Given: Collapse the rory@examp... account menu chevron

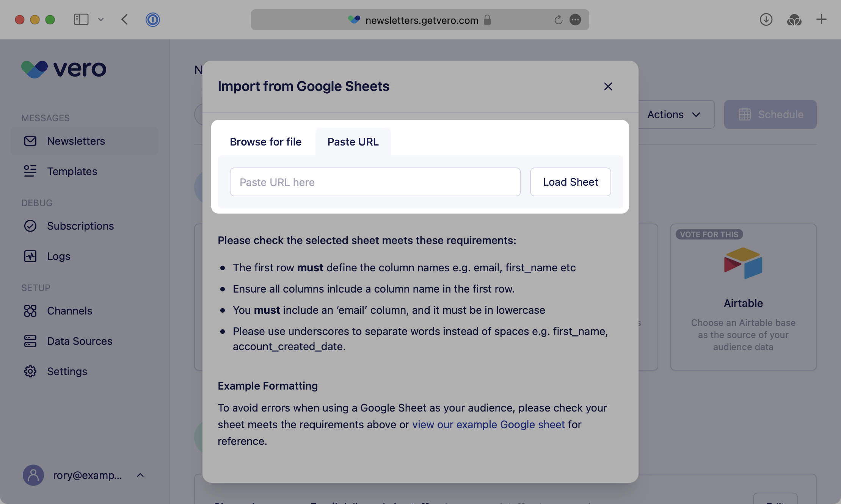Looking at the screenshot, I should pos(140,475).
